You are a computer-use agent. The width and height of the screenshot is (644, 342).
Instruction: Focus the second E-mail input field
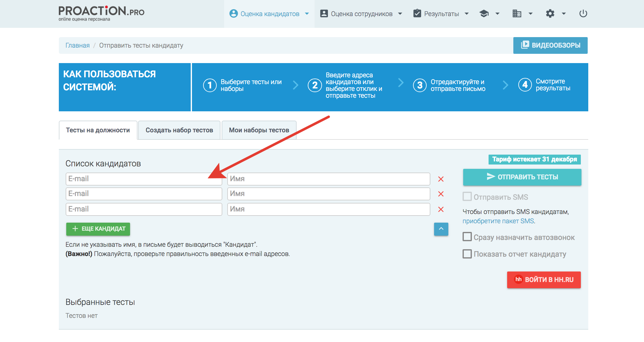[x=144, y=194]
